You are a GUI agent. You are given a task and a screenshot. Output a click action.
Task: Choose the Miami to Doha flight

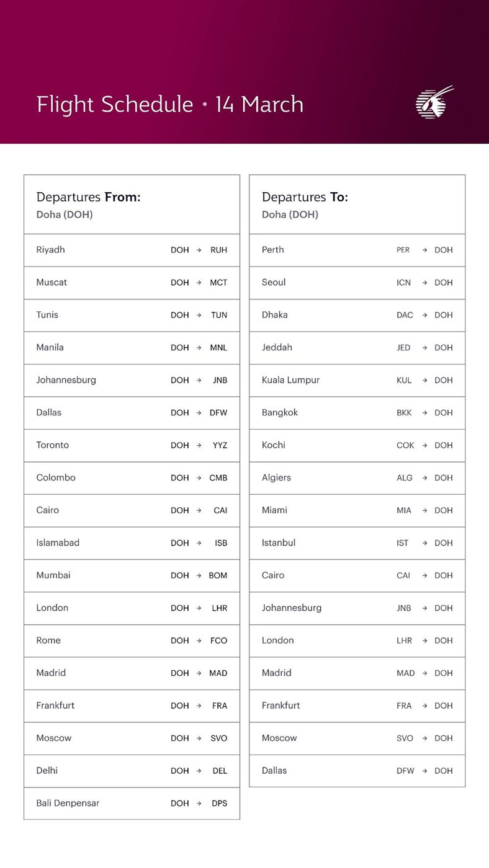357,510
